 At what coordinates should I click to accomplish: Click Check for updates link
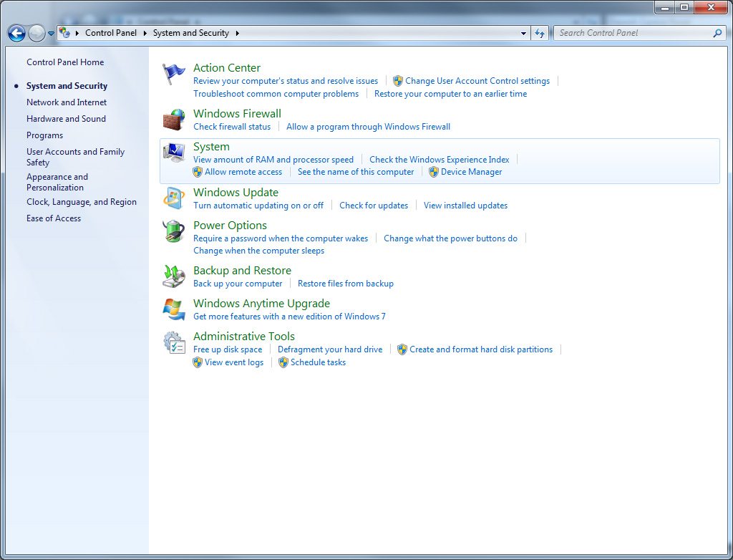[374, 206]
